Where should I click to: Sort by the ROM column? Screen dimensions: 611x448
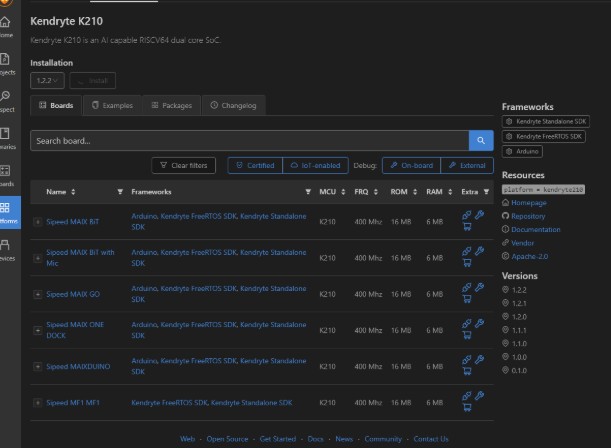coord(415,192)
